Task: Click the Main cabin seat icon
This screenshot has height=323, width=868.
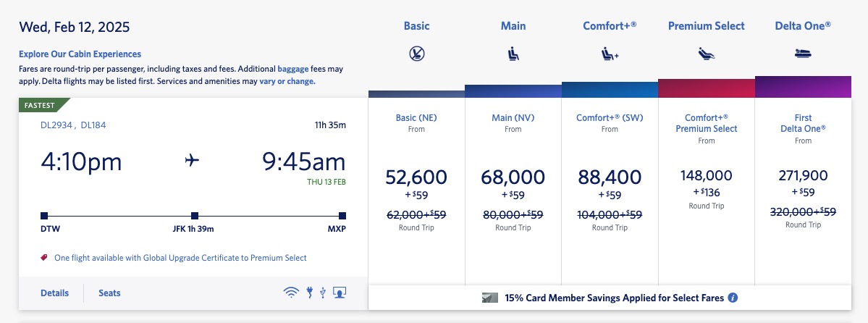Action: click(x=513, y=54)
